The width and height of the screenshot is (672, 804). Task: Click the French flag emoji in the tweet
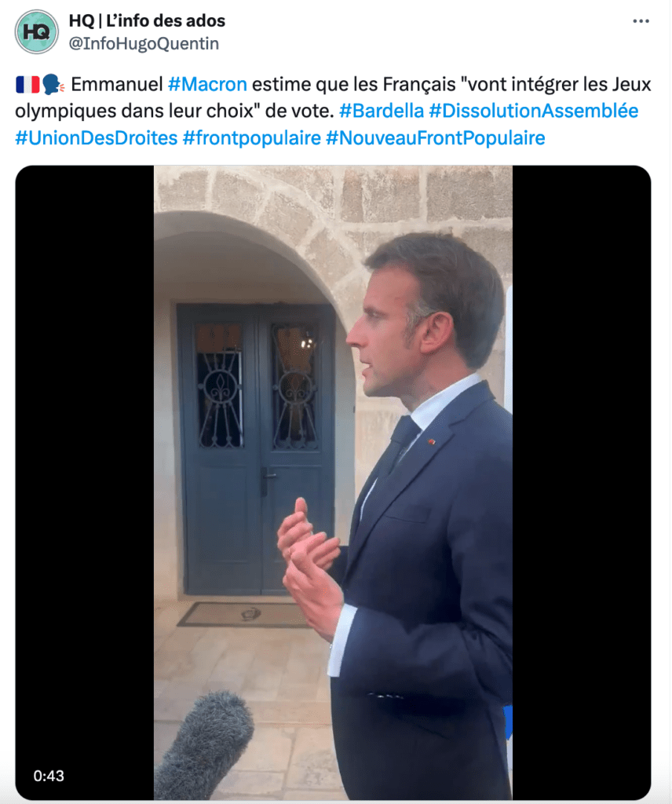click(27, 85)
